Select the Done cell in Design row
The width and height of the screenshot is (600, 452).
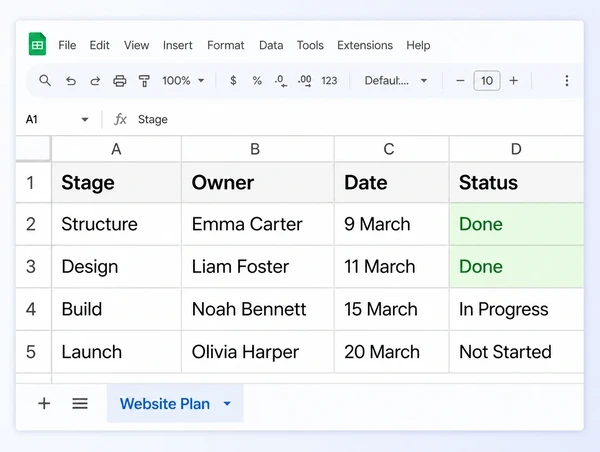[x=516, y=266]
